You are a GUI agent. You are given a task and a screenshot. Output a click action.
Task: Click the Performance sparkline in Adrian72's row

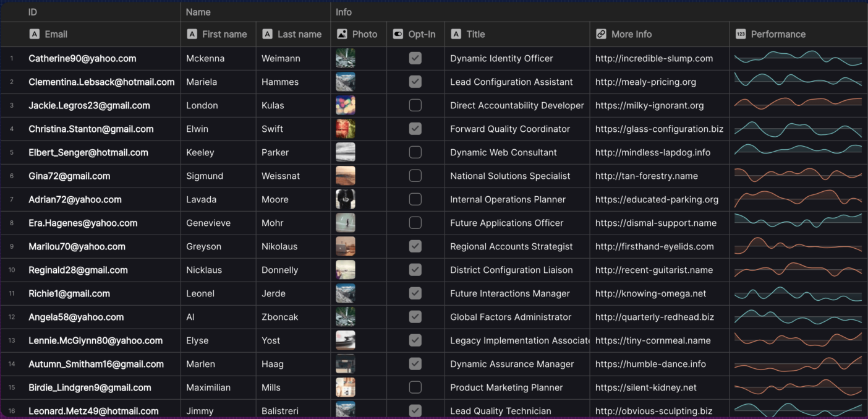798,199
